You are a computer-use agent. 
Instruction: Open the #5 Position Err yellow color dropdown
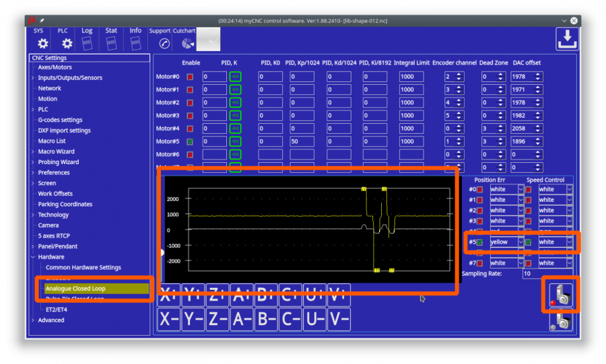520,242
